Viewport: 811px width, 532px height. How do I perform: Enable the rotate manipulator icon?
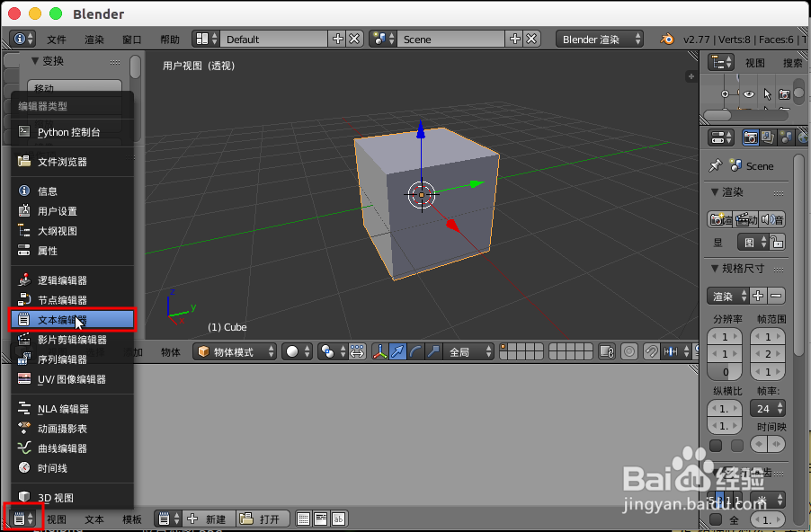414,352
